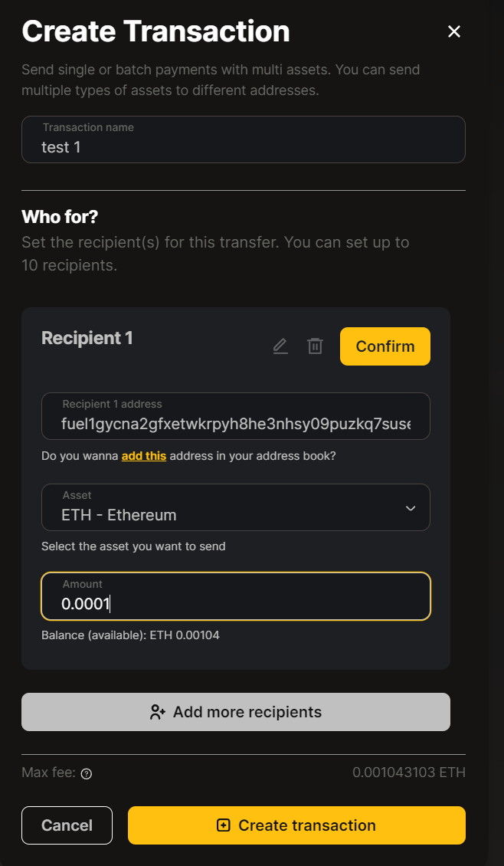Follow the "add this" address book link

pyautogui.click(x=143, y=456)
